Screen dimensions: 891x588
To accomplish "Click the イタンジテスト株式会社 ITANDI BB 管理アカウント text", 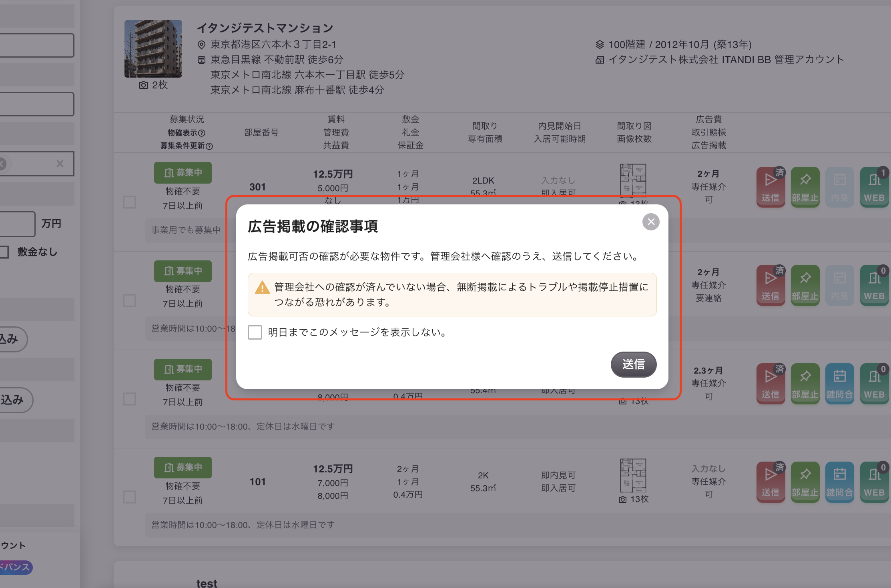I will (x=726, y=60).
